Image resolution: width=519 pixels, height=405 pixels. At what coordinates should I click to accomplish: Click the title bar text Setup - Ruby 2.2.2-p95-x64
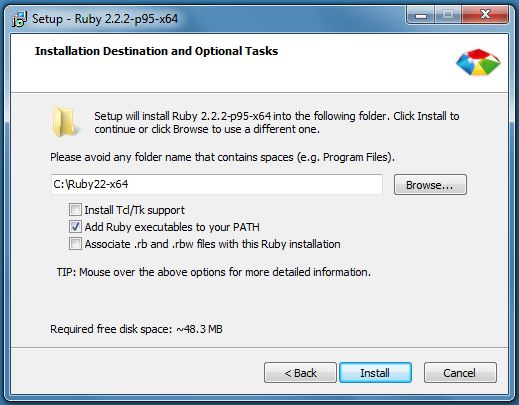pyautogui.click(x=105, y=19)
